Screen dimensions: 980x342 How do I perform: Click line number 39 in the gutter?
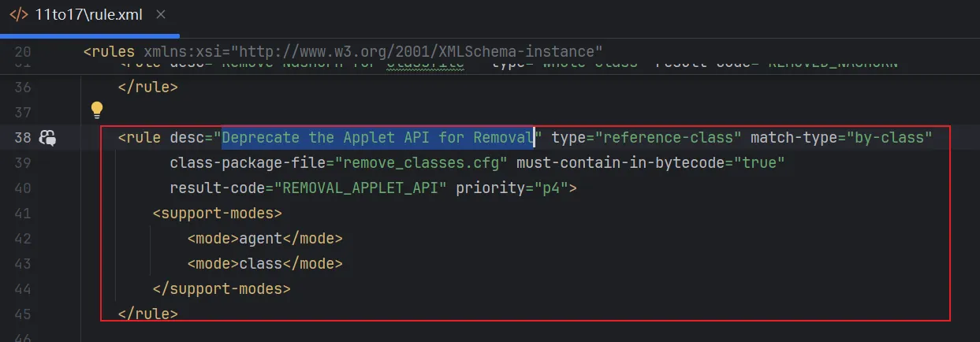coord(23,162)
